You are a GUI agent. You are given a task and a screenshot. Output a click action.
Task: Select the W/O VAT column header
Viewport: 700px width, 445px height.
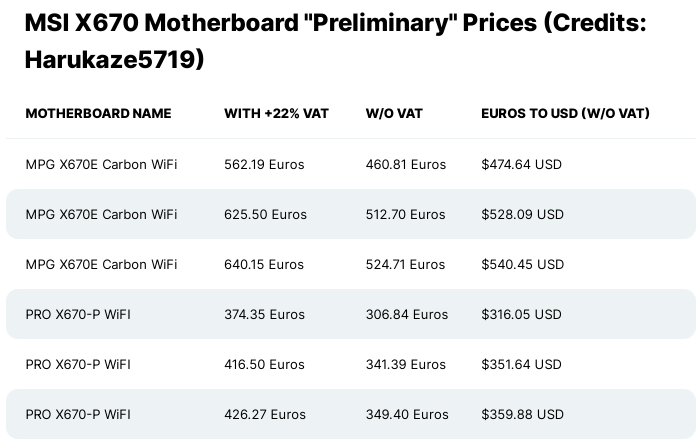pos(394,114)
